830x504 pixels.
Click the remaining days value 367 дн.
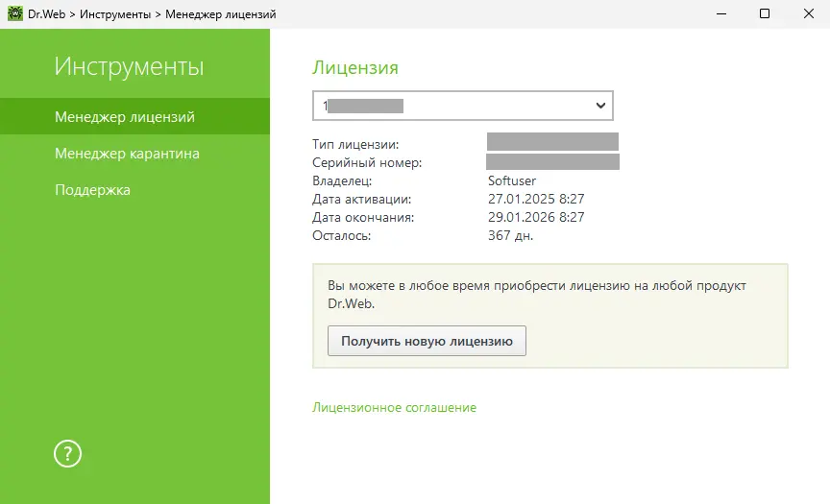510,235
